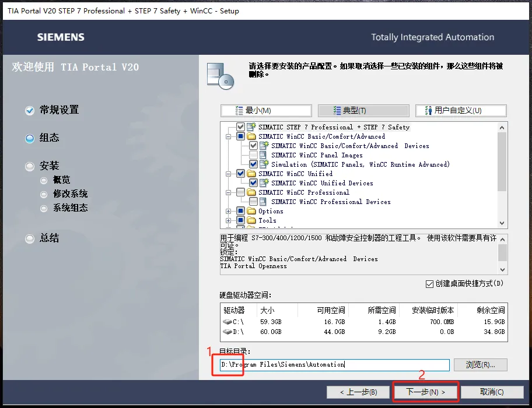Viewport: 532px width, 408px height.
Task: Click the 安装 step indicator
Action: pos(30,166)
